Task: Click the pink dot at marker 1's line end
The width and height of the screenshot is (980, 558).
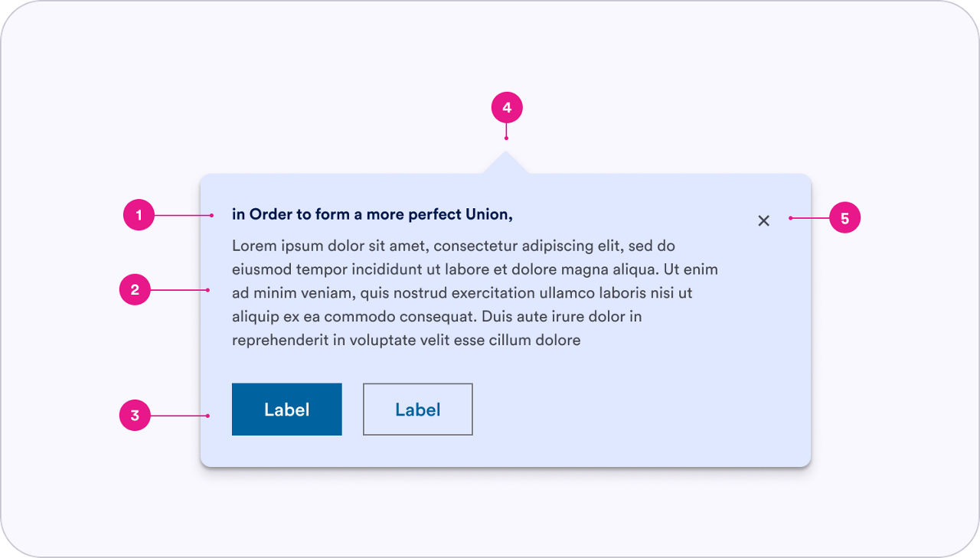Action: pos(212,216)
